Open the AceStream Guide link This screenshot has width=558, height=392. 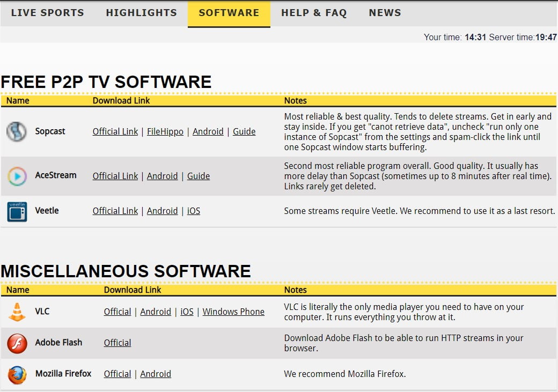[x=198, y=176]
